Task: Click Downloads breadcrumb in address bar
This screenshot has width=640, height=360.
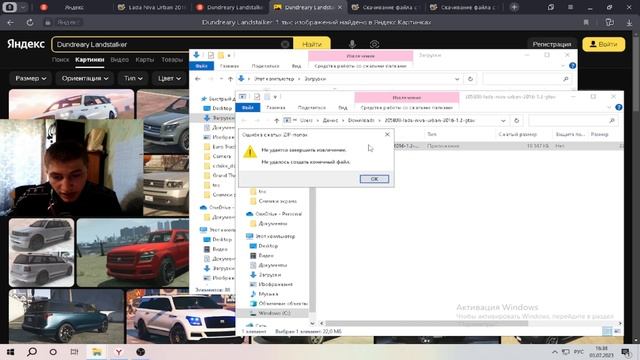Action: tap(361, 120)
